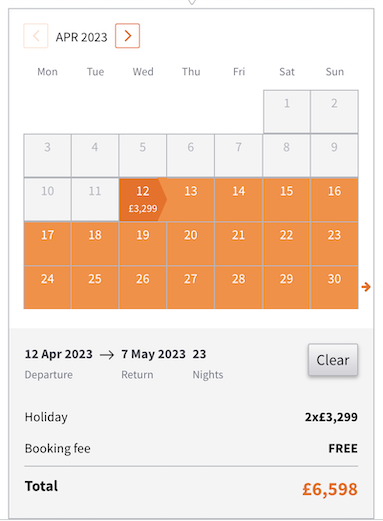
Task: Select departure date 12 priced £3,299
Action: [143, 199]
